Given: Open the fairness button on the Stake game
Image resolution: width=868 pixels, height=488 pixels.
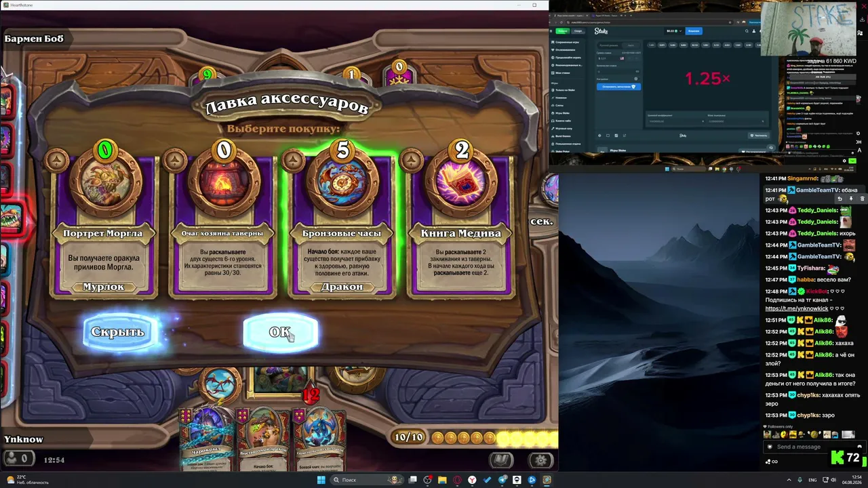Looking at the screenshot, I should click(x=760, y=135).
